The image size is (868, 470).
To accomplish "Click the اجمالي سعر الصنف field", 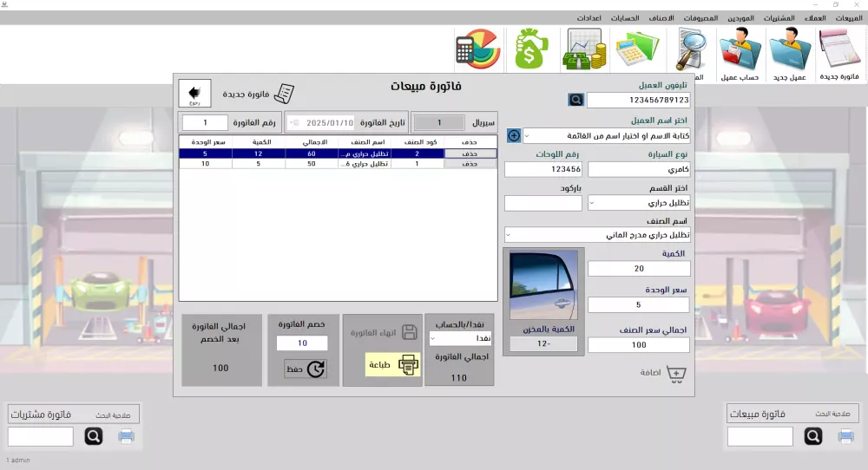I will (x=639, y=344).
